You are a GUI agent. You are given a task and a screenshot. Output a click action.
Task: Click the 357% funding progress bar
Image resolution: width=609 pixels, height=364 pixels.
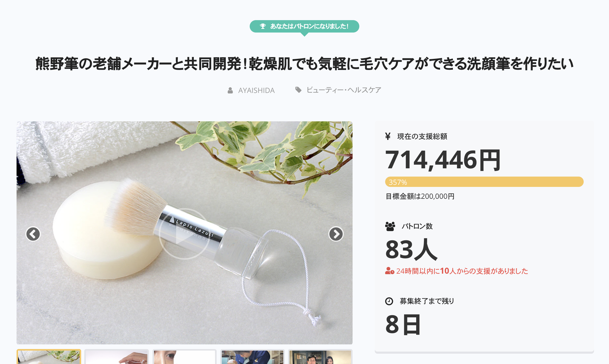click(x=484, y=182)
